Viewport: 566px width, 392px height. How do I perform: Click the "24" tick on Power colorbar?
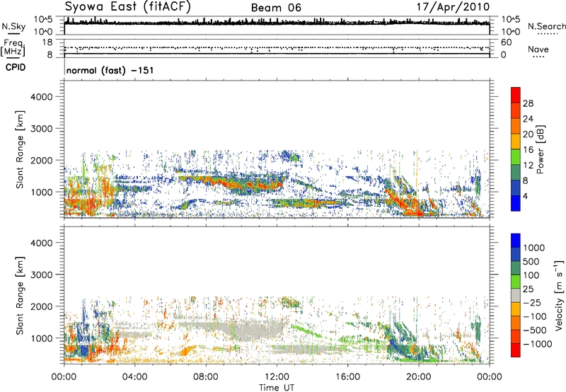[528, 119]
